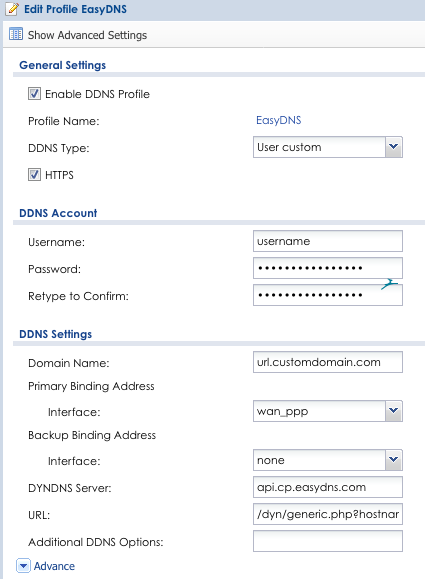Click the Advance expand arrow icon
This screenshot has height=579, width=425.
23,566
